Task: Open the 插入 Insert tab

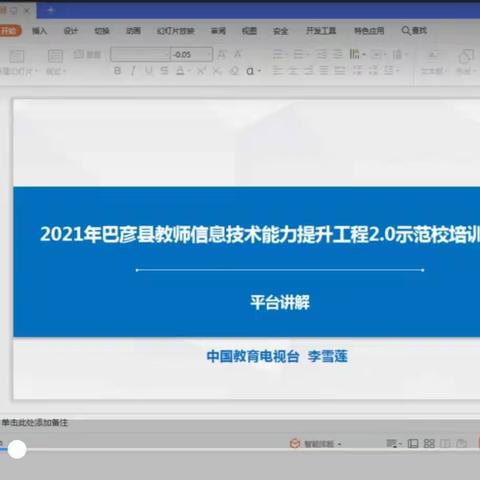Action: (39, 31)
